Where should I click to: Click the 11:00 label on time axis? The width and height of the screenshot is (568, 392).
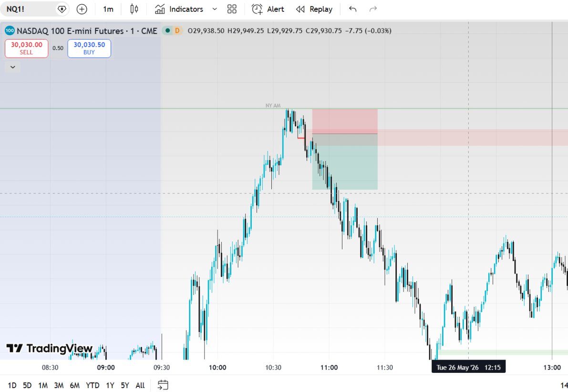coord(329,367)
